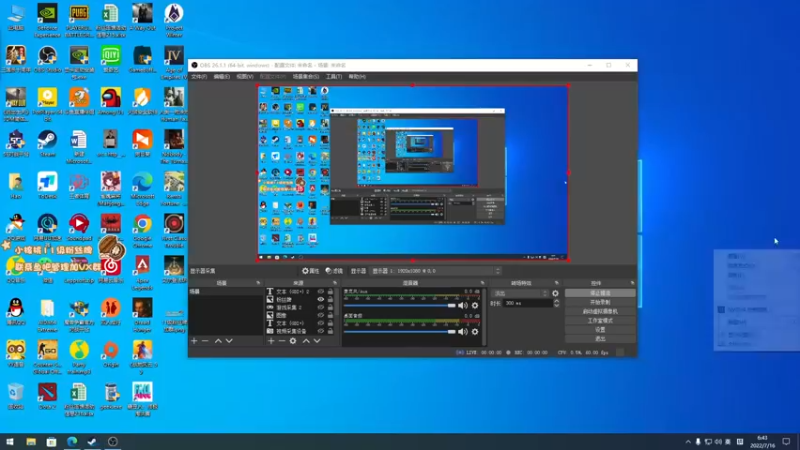Image resolution: width=800 pixels, height=450 pixels.
Task: Pop out the 场景 dock panel icon
Action: click(x=258, y=283)
